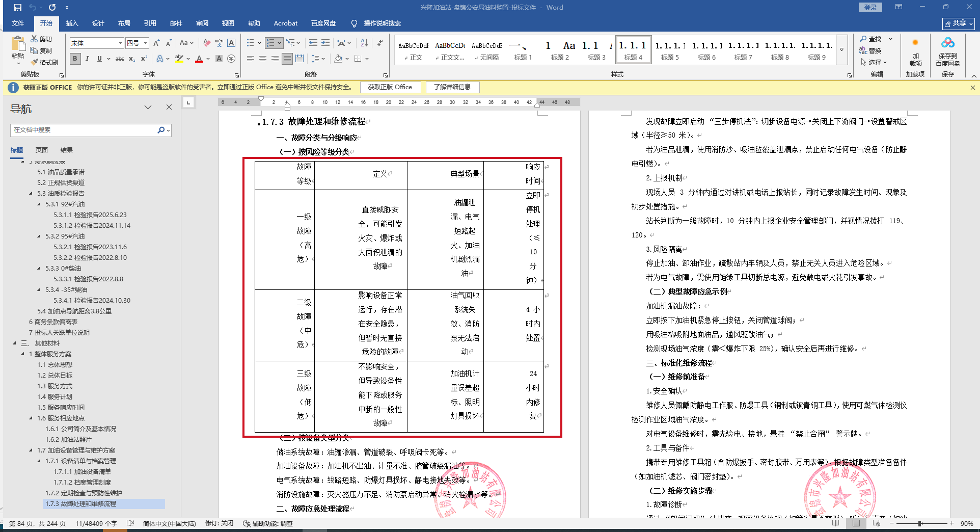Click the 获取正版 Office button
Viewport: 980px width, 532px height.
[x=390, y=87]
